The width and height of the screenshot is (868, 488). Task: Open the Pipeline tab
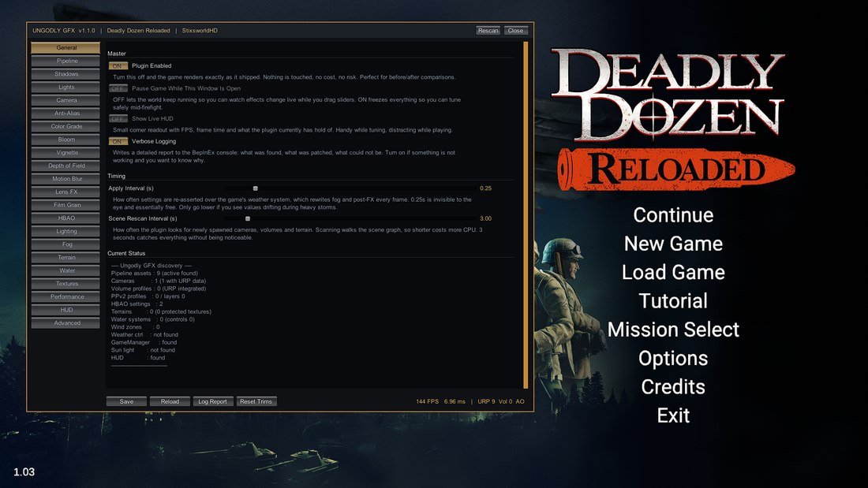(65, 61)
